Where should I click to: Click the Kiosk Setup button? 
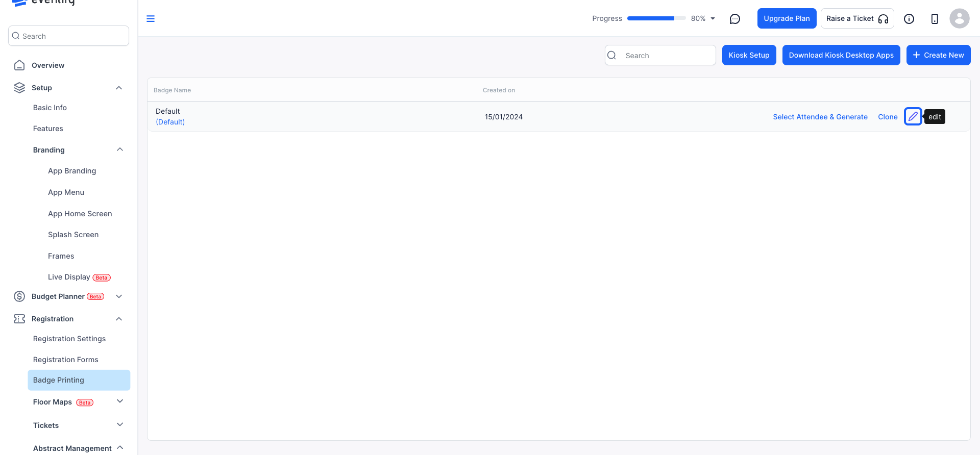tap(749, 55)
